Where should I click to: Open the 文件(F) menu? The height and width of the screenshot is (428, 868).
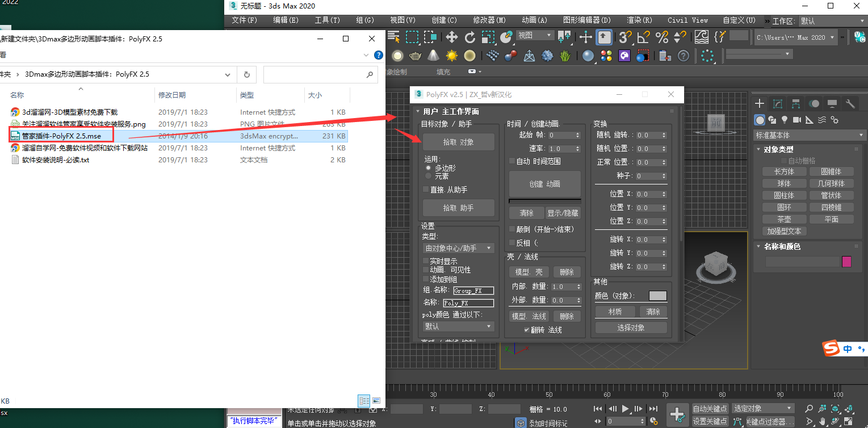coord(245,20)
